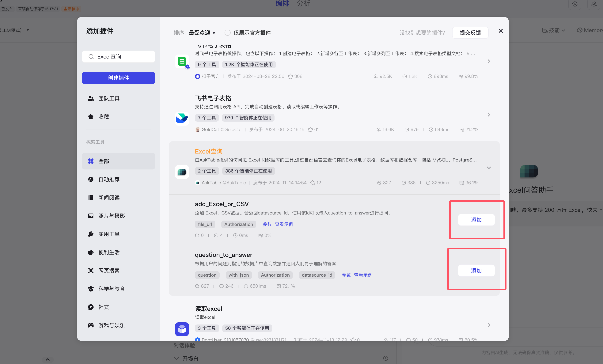Click 扣子官方 publisher avatar
The image size is (603, 364).
click(198, 76)
